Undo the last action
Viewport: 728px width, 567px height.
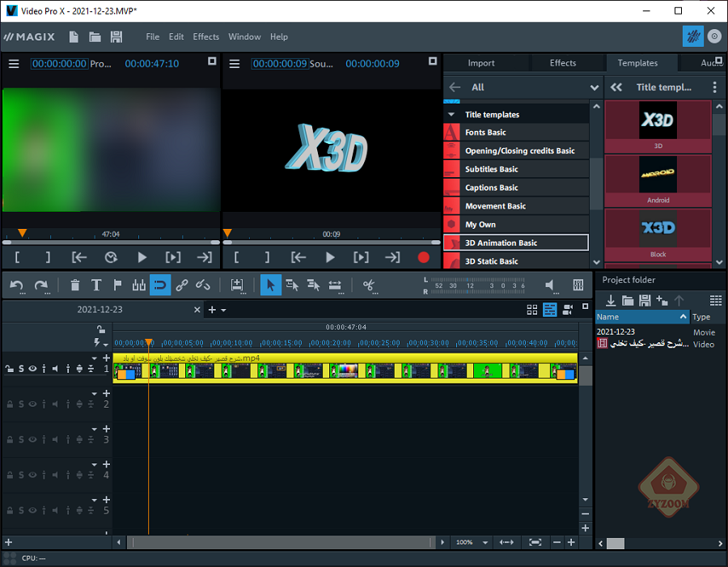pyautogui.click(x=17, y=286)
